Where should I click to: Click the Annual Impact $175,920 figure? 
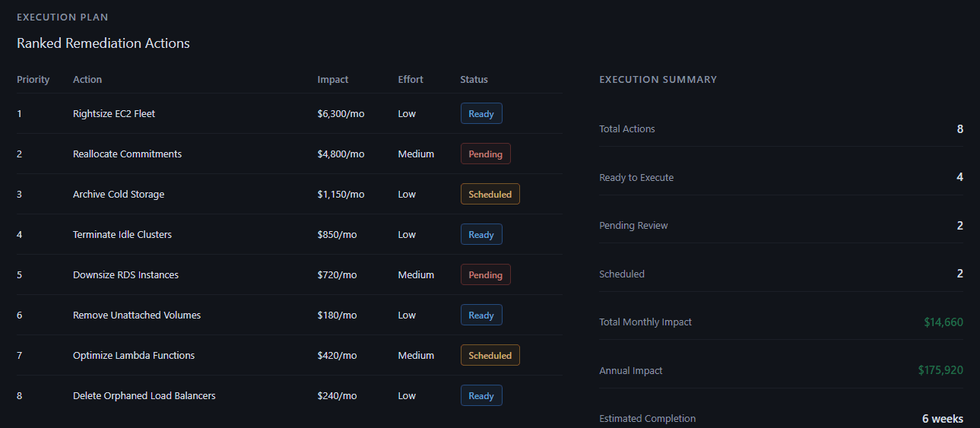click(x=940, y=371)
